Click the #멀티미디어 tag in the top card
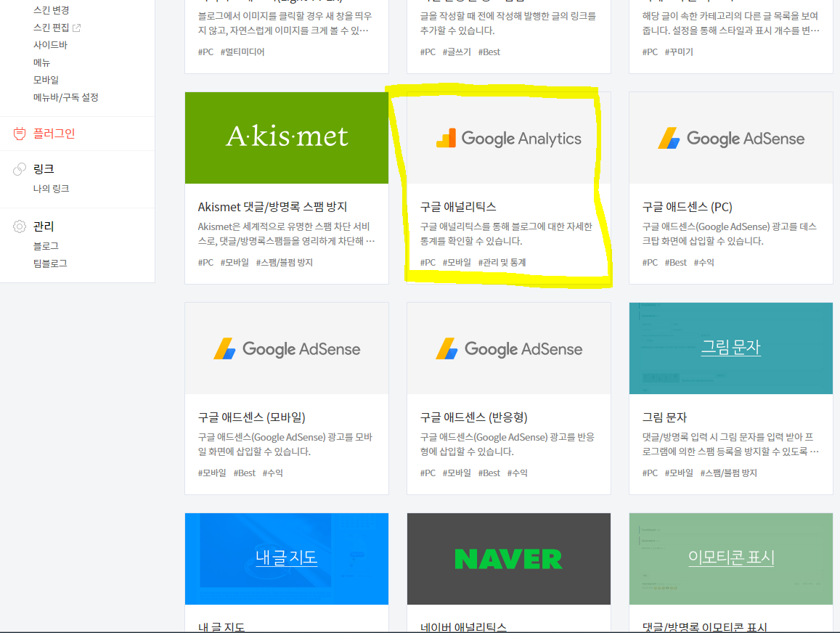 point(242,52)
